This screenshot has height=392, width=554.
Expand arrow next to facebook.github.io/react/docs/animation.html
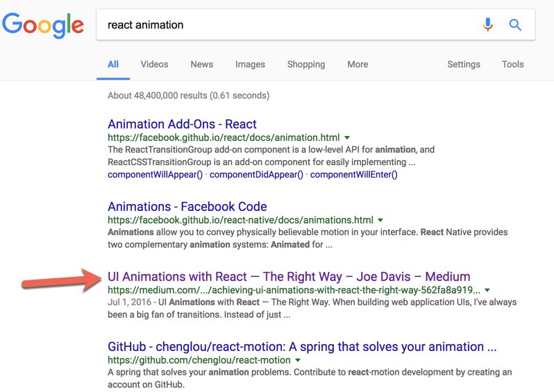point(347,138)
